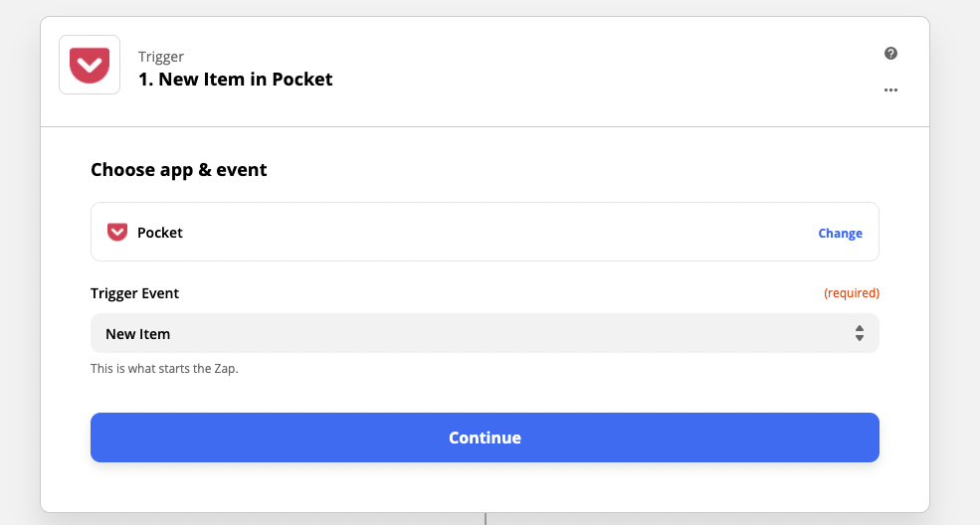The image size is (980, 525).
Task: Click helper text This is what starts the Zap
Action: (164, 368)
